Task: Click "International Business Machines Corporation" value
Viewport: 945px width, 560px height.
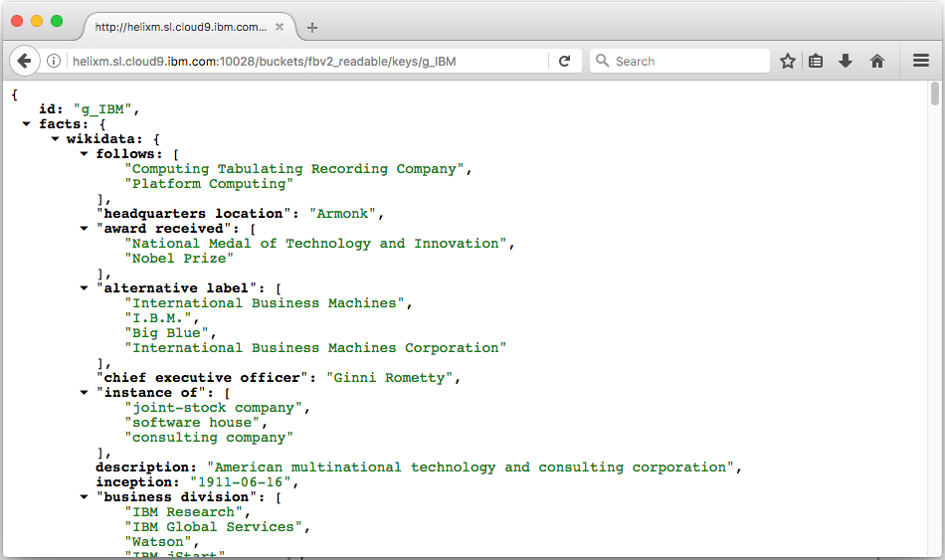Action: click(315, 348)
